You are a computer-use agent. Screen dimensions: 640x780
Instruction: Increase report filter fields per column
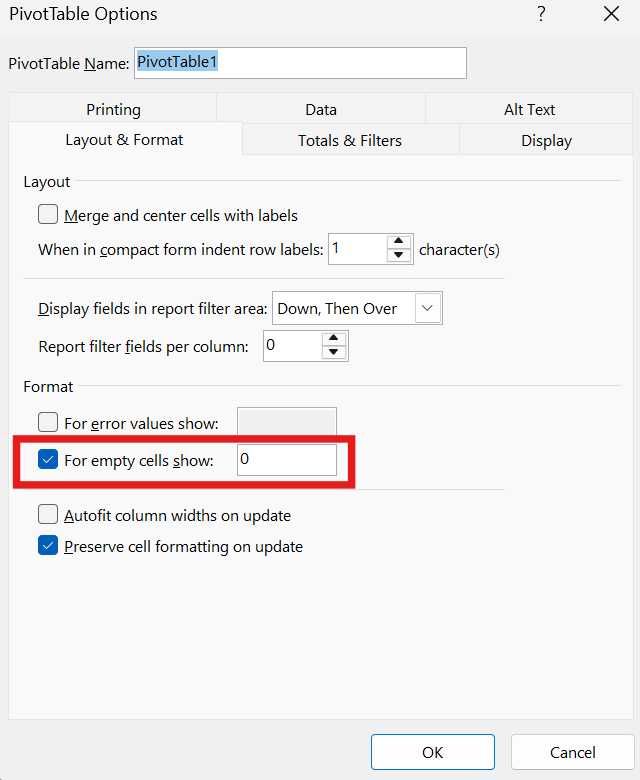tap(334, 338)
